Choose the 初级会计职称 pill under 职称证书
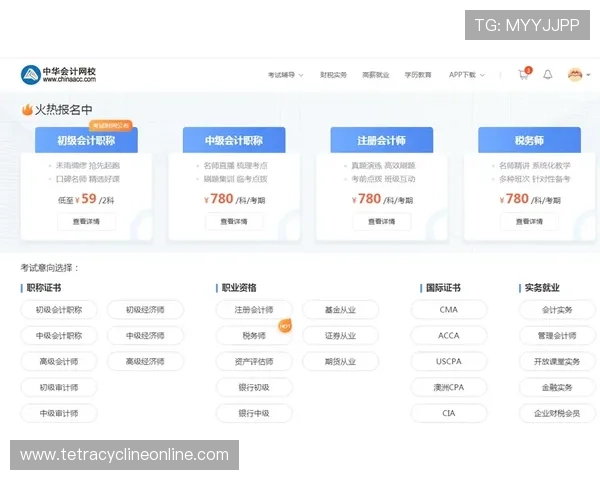 (59, 310)
